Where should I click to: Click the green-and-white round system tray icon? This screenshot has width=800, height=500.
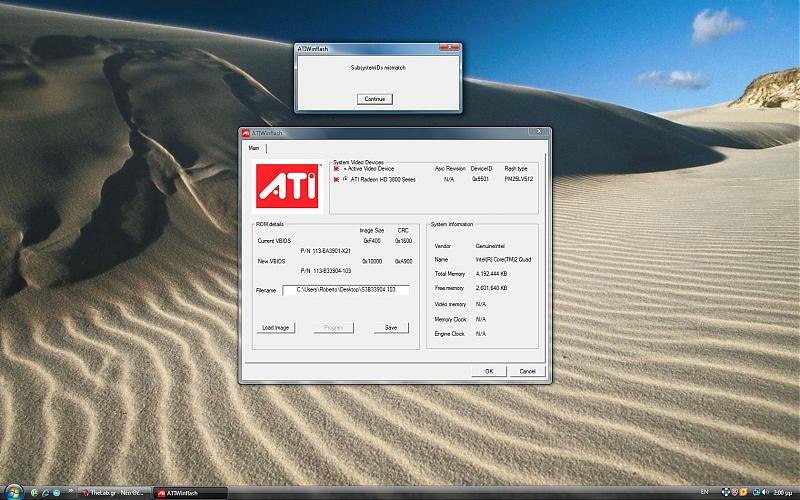(726, 492)
